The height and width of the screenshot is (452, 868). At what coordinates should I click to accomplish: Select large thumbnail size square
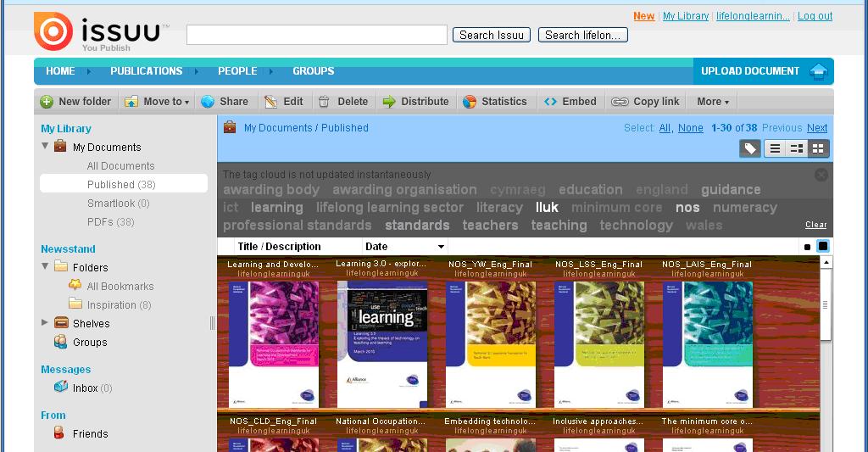tap(822, 247)
